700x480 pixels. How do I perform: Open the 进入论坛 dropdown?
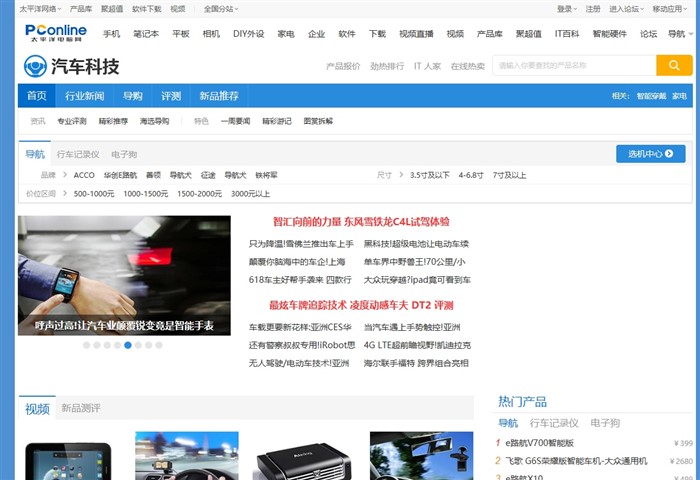tap(626, 8)
